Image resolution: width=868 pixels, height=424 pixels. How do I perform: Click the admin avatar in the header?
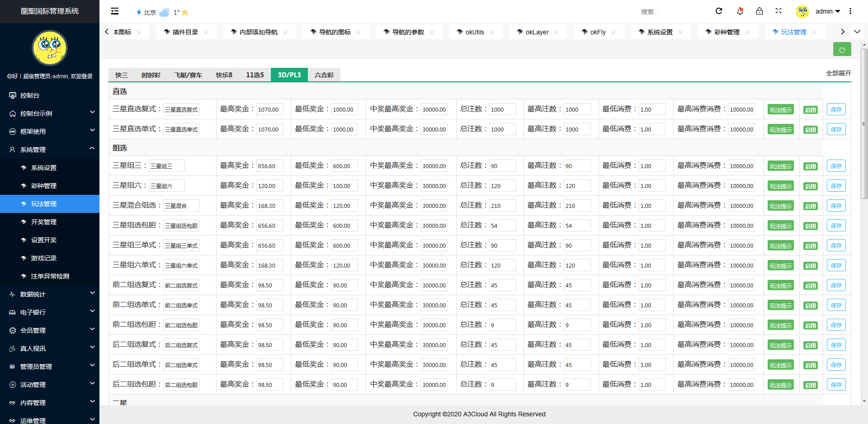point(802,11)
